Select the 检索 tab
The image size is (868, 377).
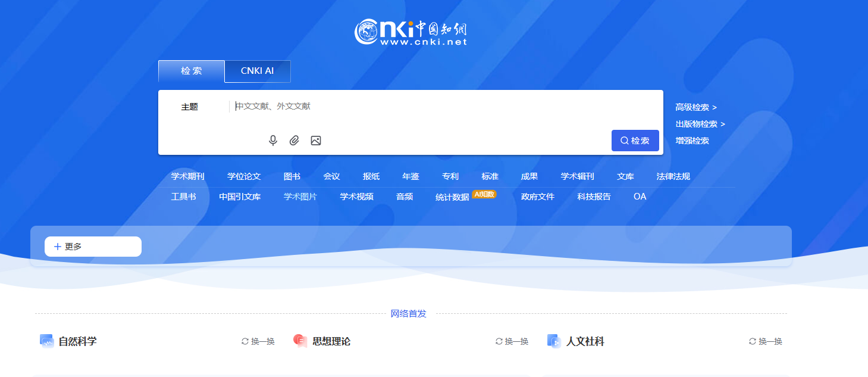192,71
